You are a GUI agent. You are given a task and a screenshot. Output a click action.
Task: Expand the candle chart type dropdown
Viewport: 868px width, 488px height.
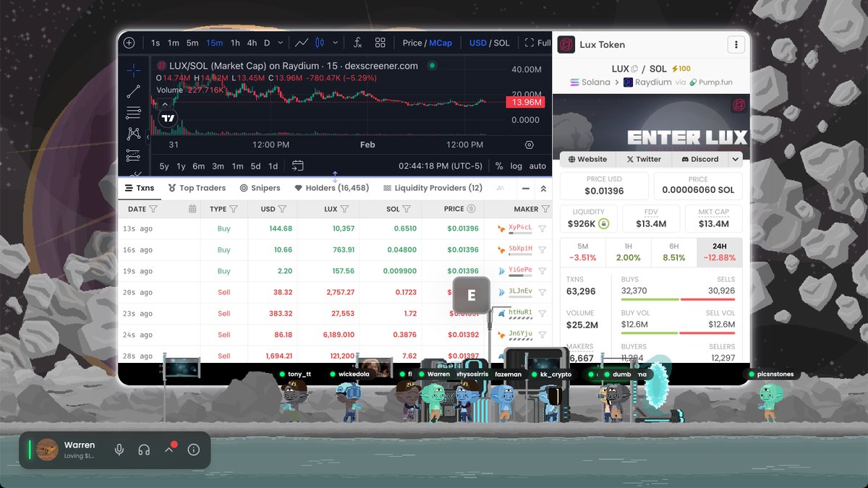tap(334, 42)
